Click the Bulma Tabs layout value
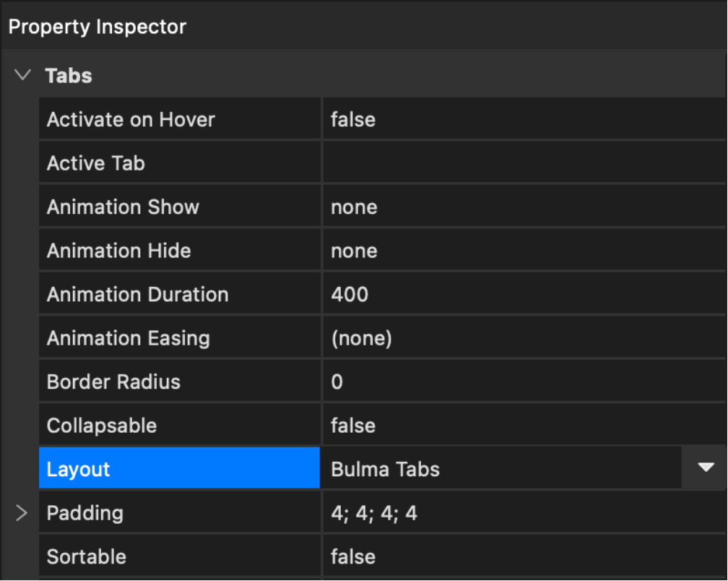Viewport: 728px width, 581px height. pos(386,469)
